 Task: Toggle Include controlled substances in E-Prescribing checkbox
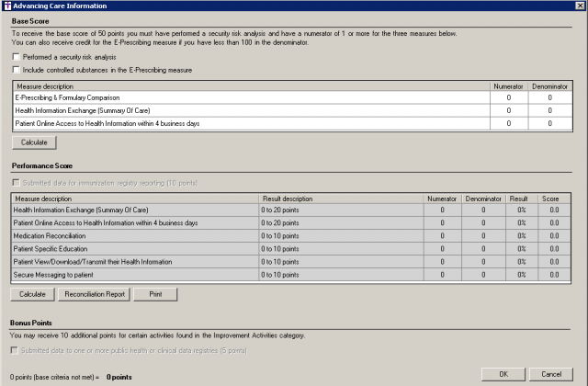17,69
